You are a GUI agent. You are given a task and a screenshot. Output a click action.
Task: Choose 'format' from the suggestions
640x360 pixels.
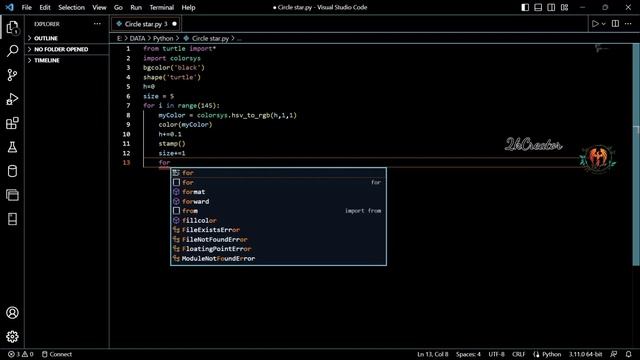point(278,192)
